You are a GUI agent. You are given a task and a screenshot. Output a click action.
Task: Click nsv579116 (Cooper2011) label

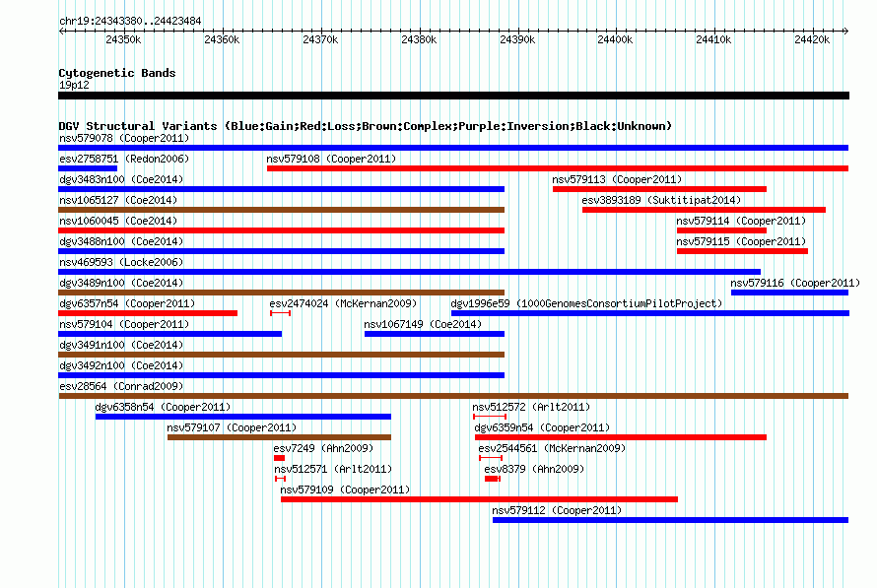click(x=795, y=283)
